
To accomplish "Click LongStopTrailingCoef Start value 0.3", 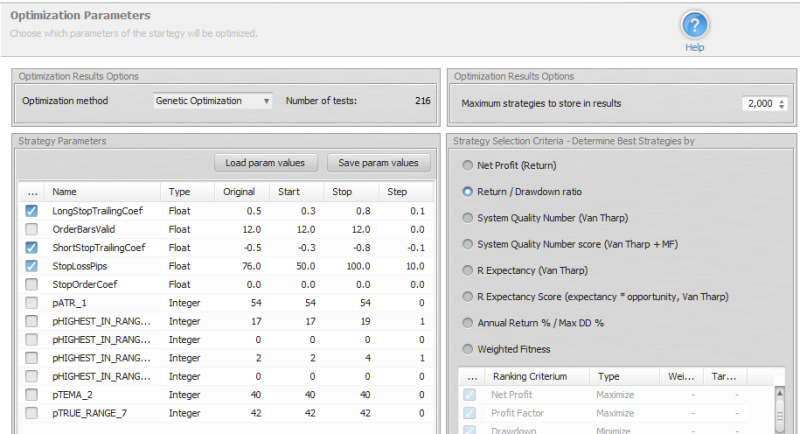I will click(x=308, y=211).
